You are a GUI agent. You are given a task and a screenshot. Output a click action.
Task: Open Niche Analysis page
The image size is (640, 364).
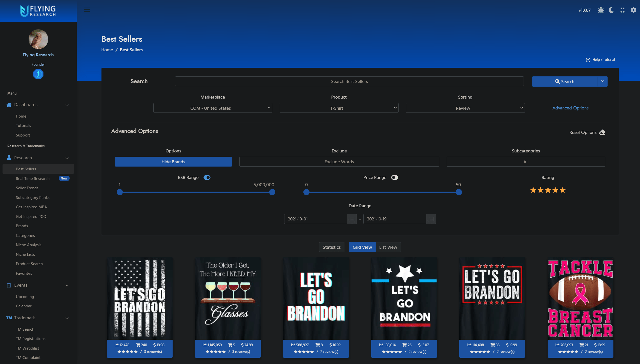(29, 245)
